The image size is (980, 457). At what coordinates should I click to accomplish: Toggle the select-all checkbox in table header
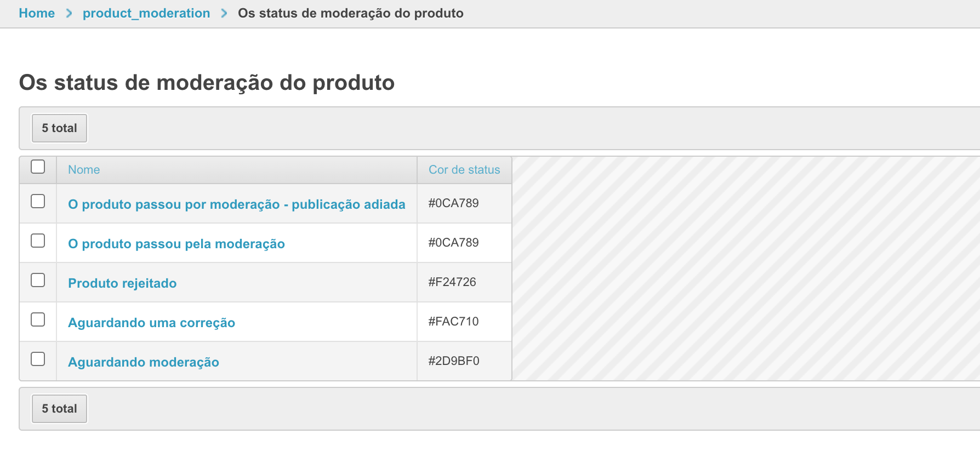coord(38,167)
